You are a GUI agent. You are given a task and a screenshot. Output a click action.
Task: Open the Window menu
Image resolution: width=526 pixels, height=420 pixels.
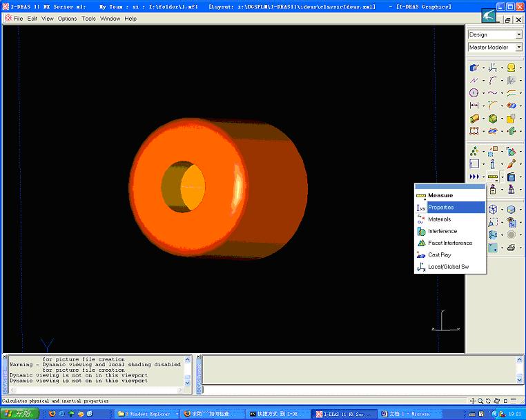(110, 19)
